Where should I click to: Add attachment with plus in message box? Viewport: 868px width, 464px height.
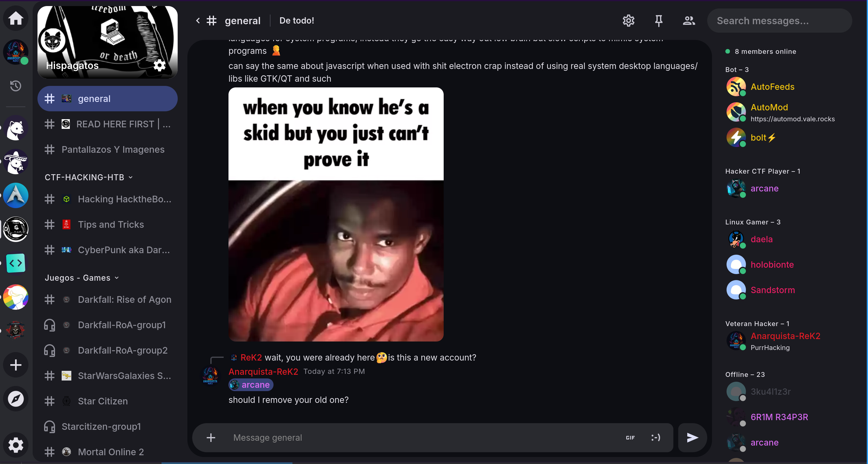211,437
